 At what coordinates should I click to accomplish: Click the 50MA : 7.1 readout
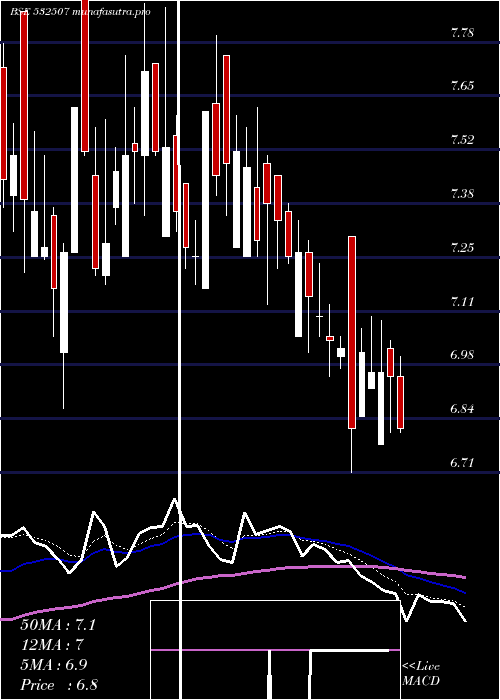58,625
